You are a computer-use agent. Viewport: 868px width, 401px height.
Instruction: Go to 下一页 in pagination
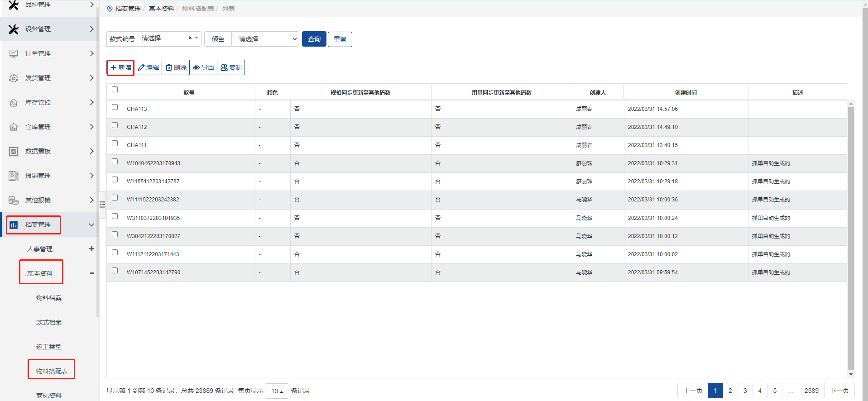coord(839,391)
